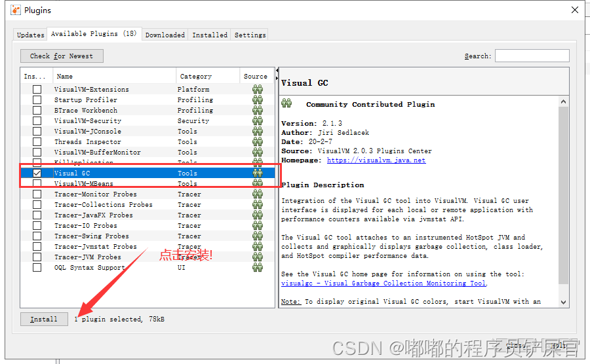Click the Check for Newest button
The image size is (590, 364).
(62, 56)
